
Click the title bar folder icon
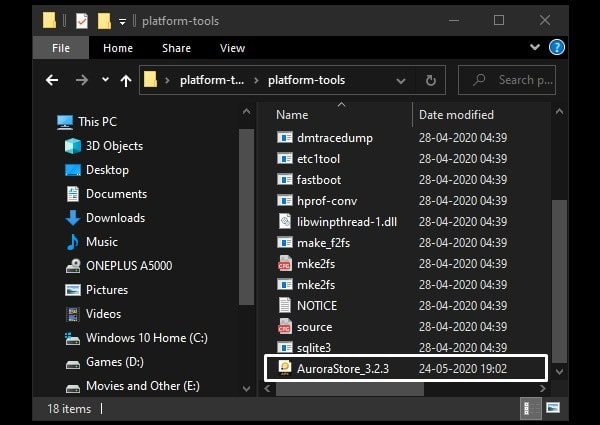click(x=49, y=21)
